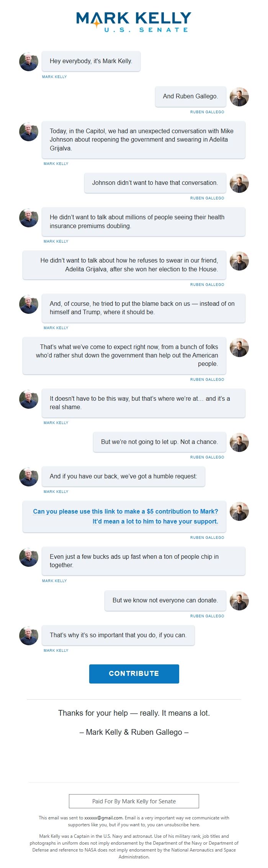Click Mark Kelly's avatar beside "Hey everybody" message
Screen dimensions: 268x868
(x=29, y=62)
